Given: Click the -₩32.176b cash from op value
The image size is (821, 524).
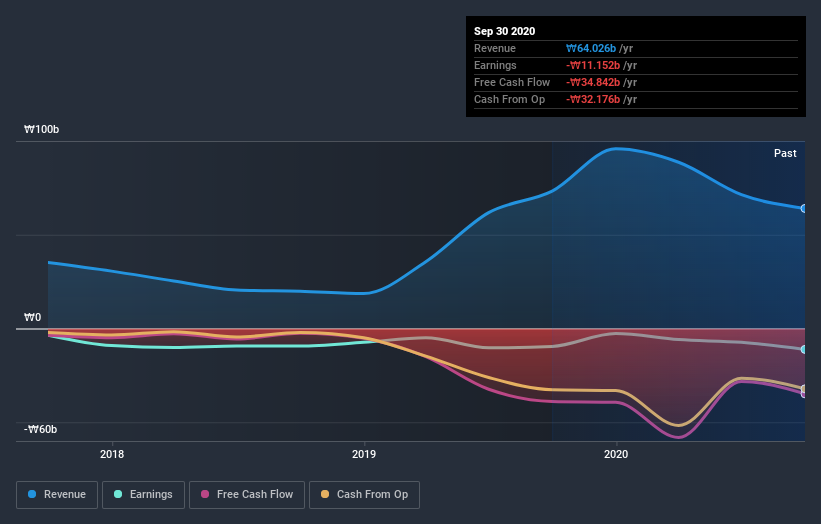Looking at the screenshot, I should click(593, 99).
